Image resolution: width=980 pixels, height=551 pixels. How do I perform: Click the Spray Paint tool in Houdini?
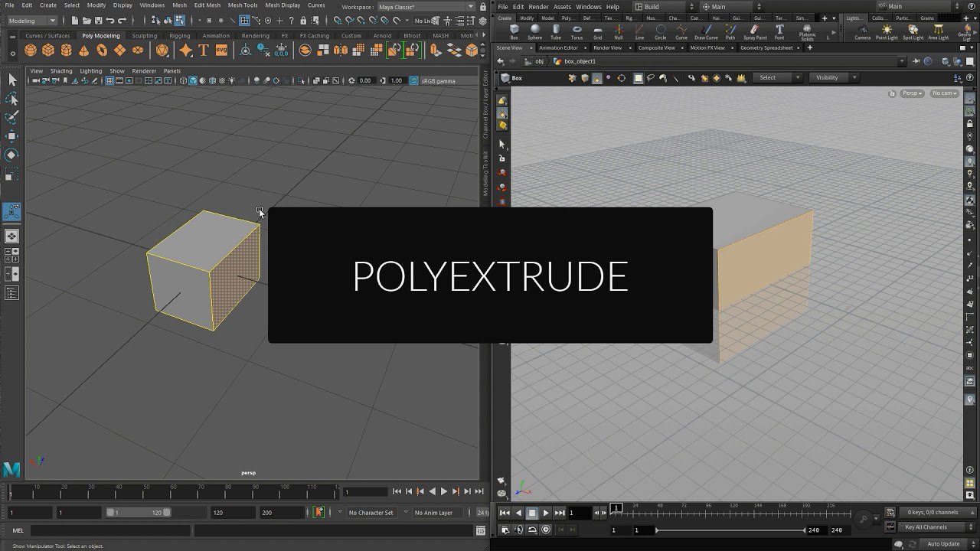click(x=755, y=32)
